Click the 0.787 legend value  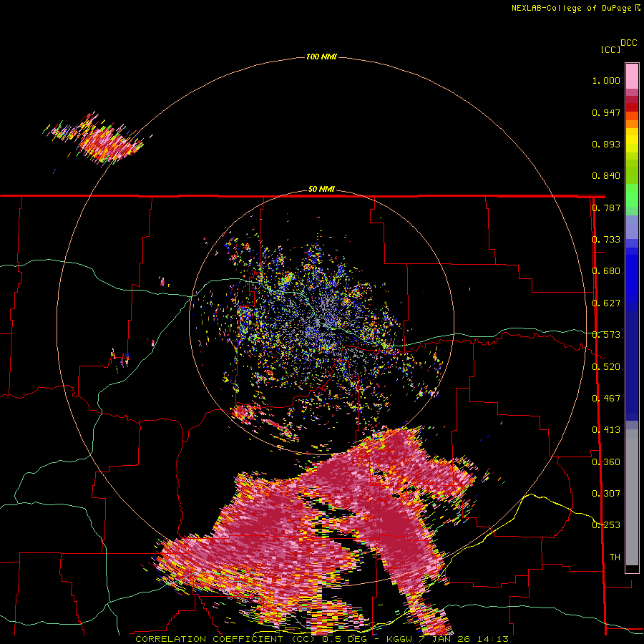(x=606, y=208)
